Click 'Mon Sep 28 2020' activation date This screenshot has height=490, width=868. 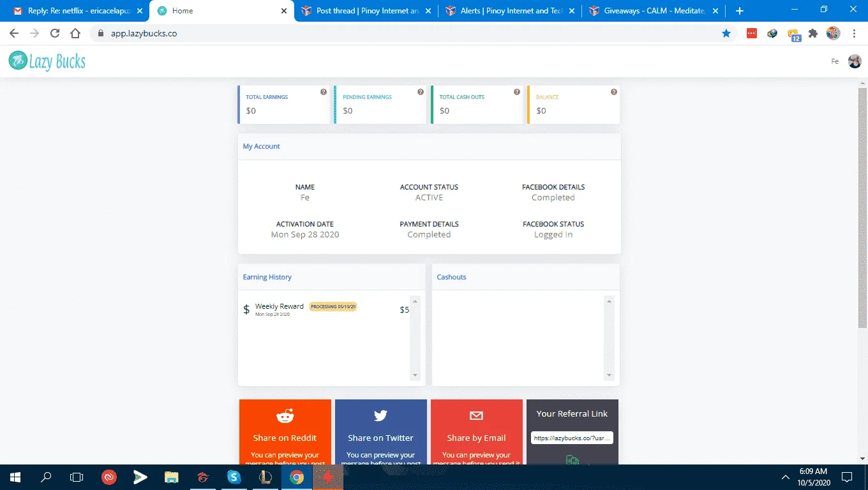pyautogui.click(x=305, y=234)
